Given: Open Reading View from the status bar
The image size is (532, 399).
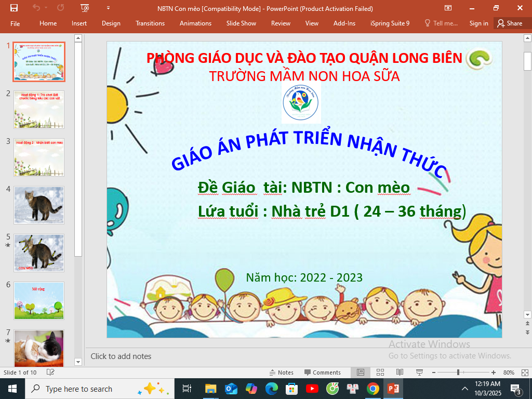Looking at the screenshot, I should (400, 373).
